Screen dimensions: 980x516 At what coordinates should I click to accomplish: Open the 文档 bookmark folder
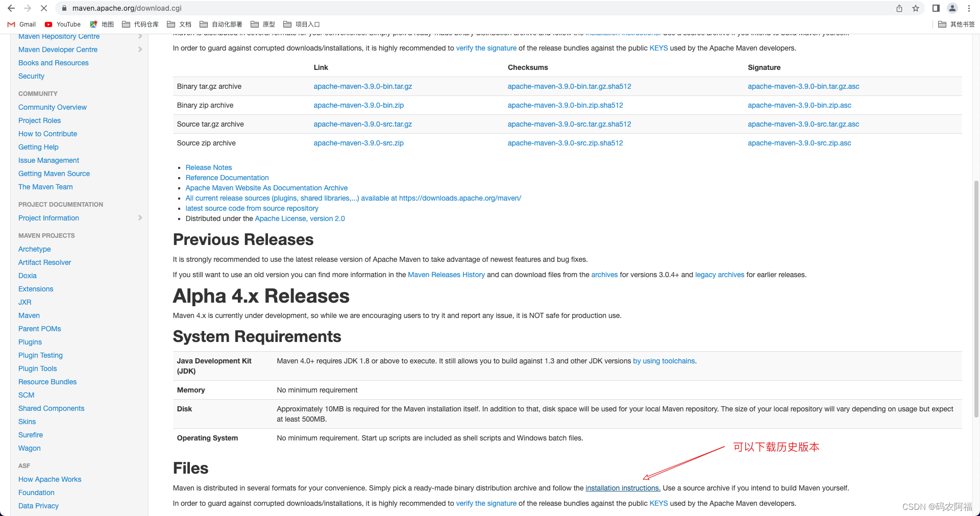179,24
